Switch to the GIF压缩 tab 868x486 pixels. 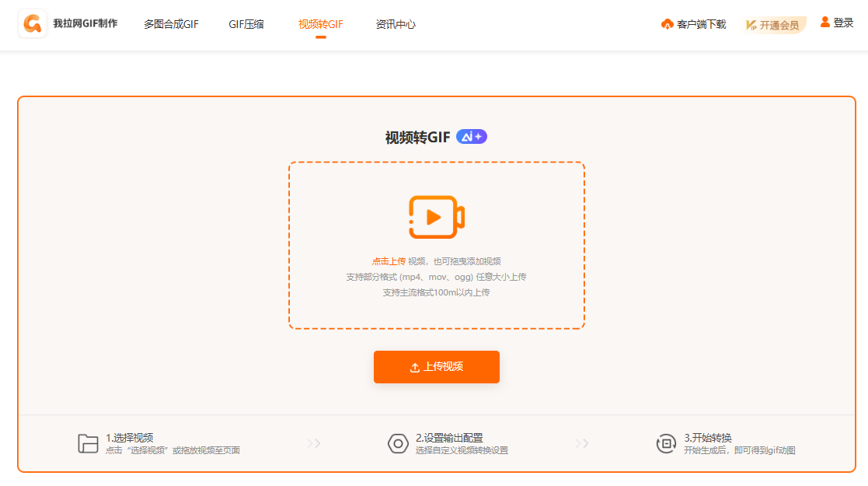coord(246,24)
